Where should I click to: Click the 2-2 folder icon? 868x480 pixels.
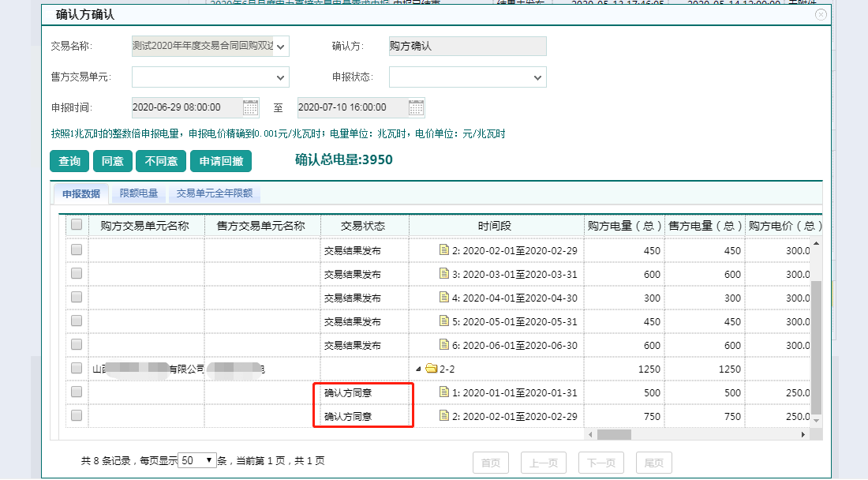click(431, 369)
